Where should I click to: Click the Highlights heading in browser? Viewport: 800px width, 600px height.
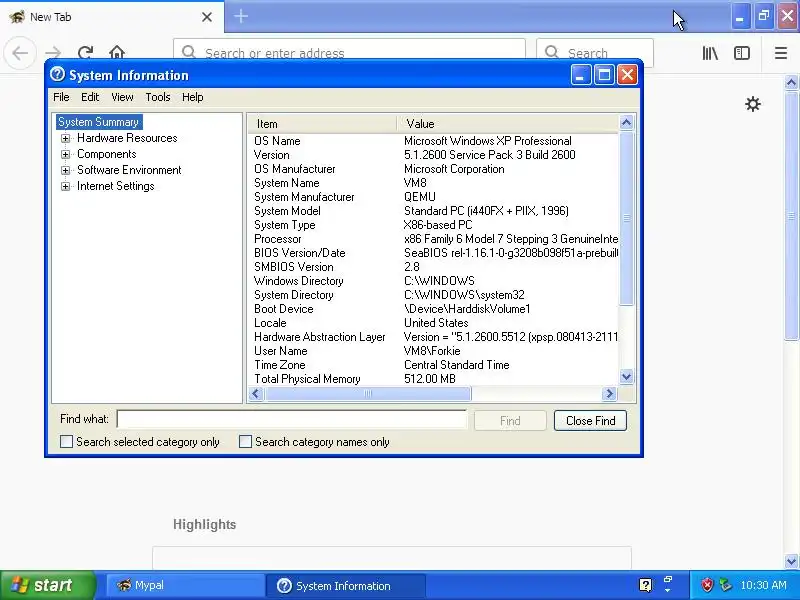pyautogui.click(x=205, y=524)
